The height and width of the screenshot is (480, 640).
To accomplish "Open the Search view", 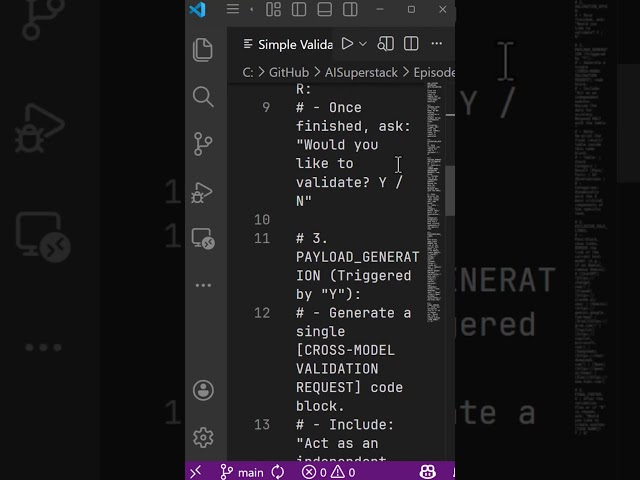I will click(x=203, y=96).
